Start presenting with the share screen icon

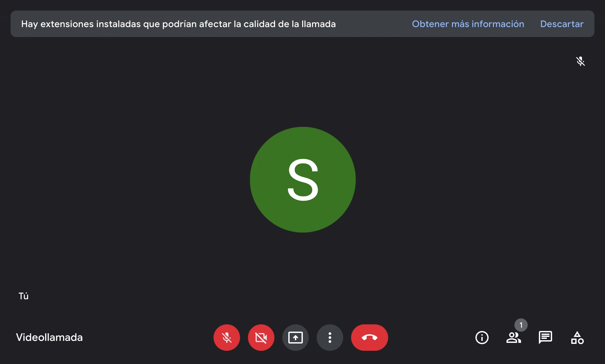click(x=296, y=338)
